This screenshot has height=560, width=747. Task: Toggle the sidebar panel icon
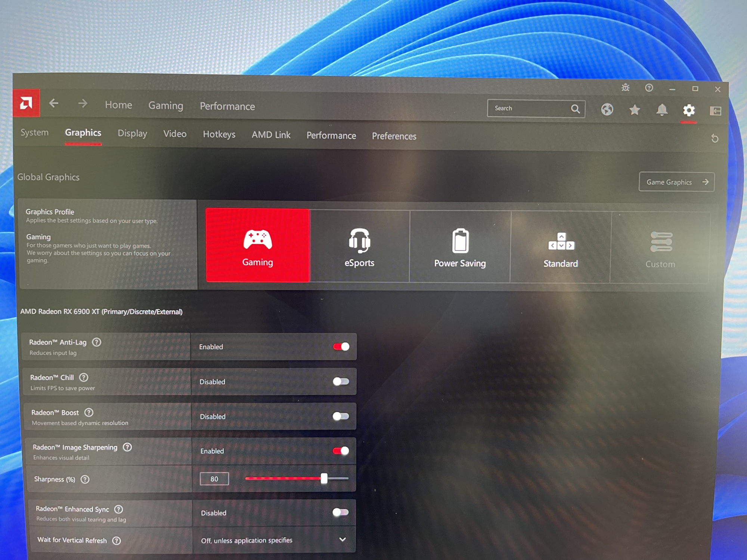pyautogui.click(x=715, y=111)
